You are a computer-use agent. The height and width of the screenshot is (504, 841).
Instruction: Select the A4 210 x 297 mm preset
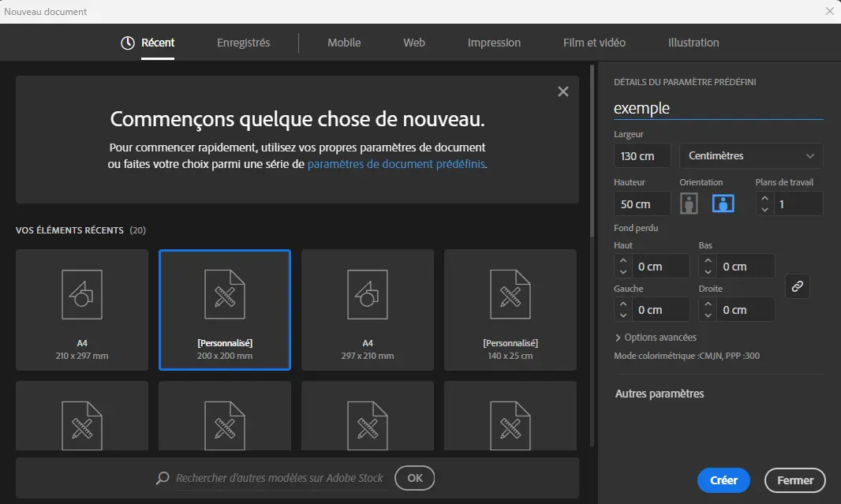coord(82,310)
